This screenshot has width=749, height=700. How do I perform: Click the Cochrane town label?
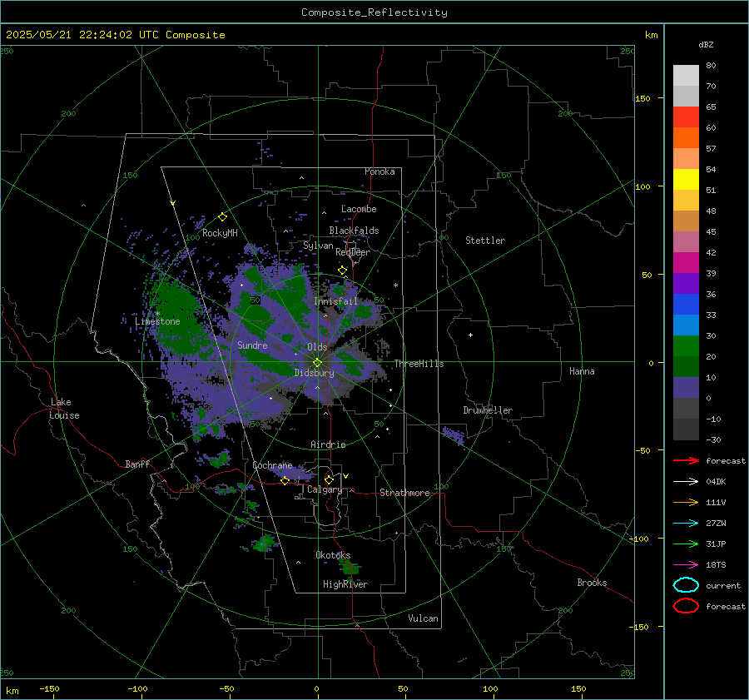coord(272,465)
